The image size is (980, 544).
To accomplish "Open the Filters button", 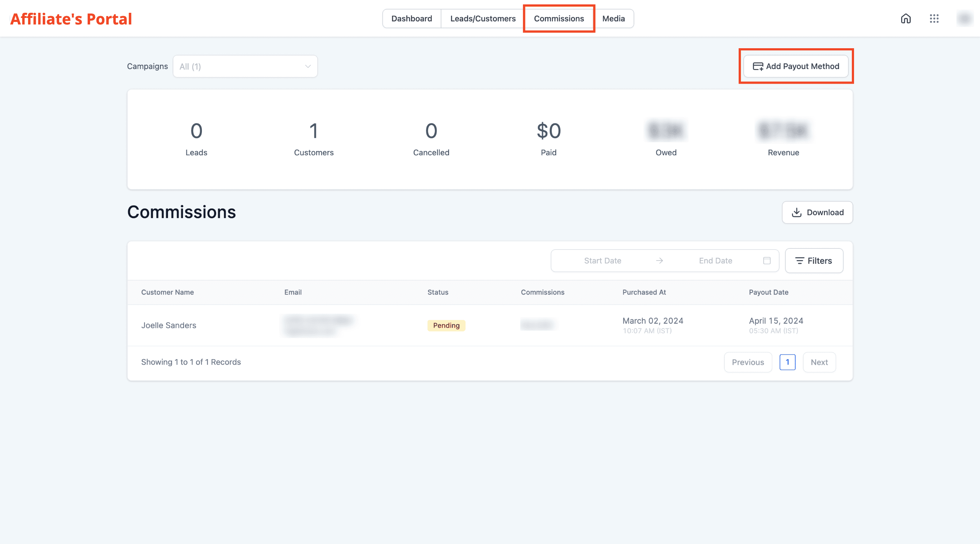I will 814,261.
